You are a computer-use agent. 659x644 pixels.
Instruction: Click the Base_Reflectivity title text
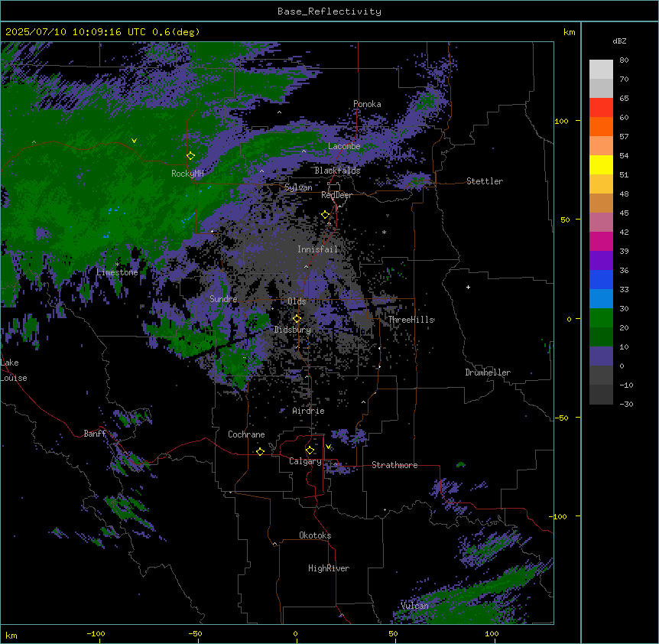pos(329,11)
